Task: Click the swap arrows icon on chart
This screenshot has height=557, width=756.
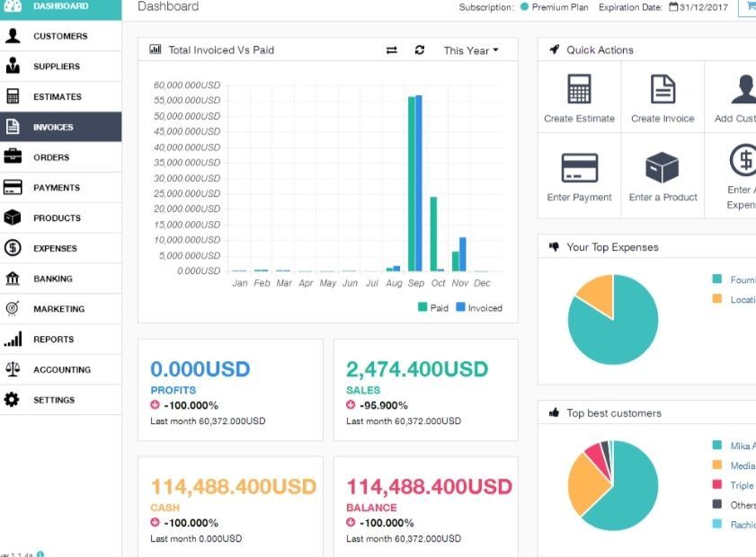Action: pyautogui.click(x=391, y=50)
